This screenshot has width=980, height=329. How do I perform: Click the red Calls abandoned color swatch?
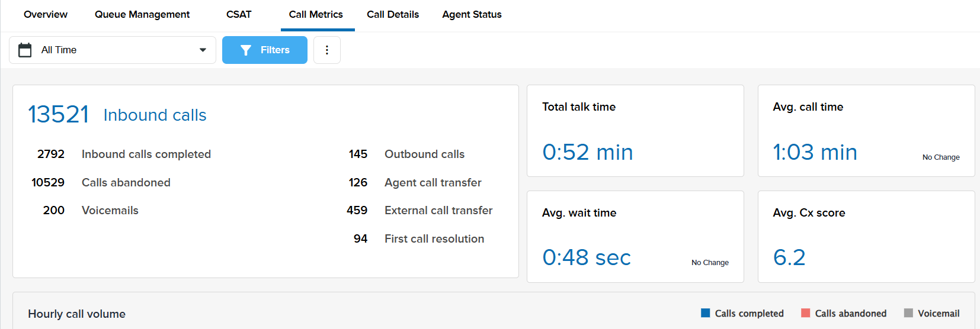tap(806, 313)
